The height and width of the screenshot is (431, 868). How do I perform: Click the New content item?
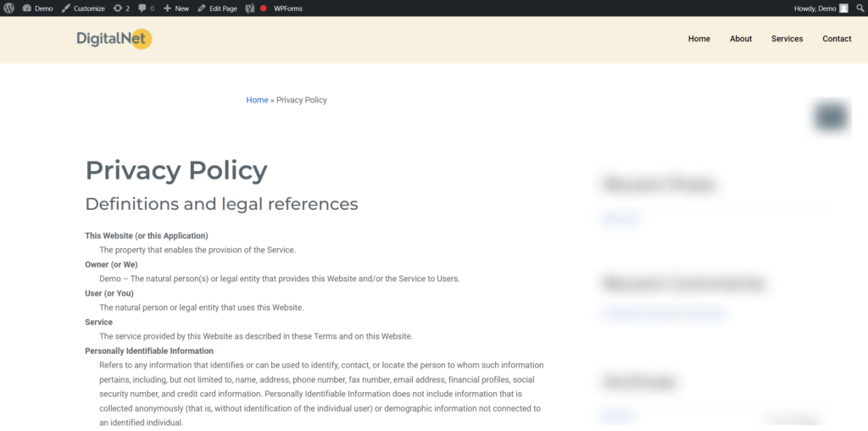pos(176,8)
